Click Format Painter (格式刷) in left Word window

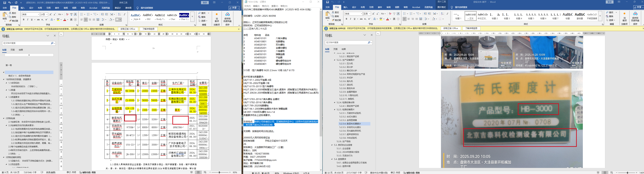point(13,21)
